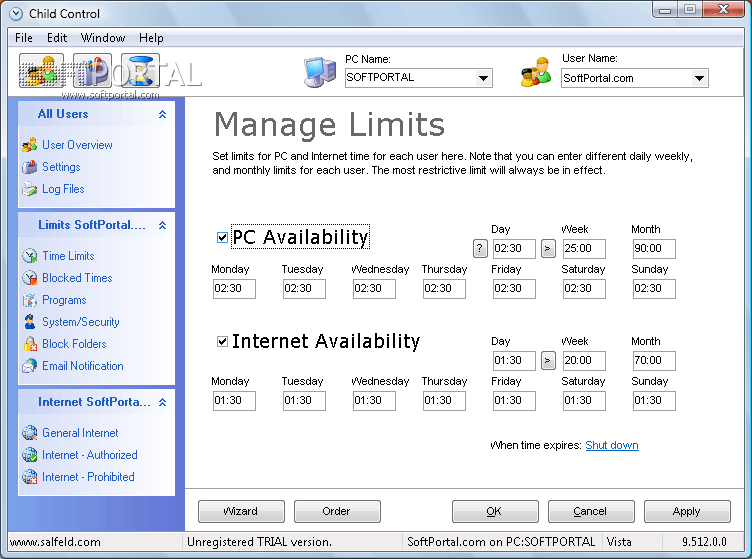The height and width of the screenshot is (559, 752).
Task: Click the General Internet globe icon
Action: 29,432
